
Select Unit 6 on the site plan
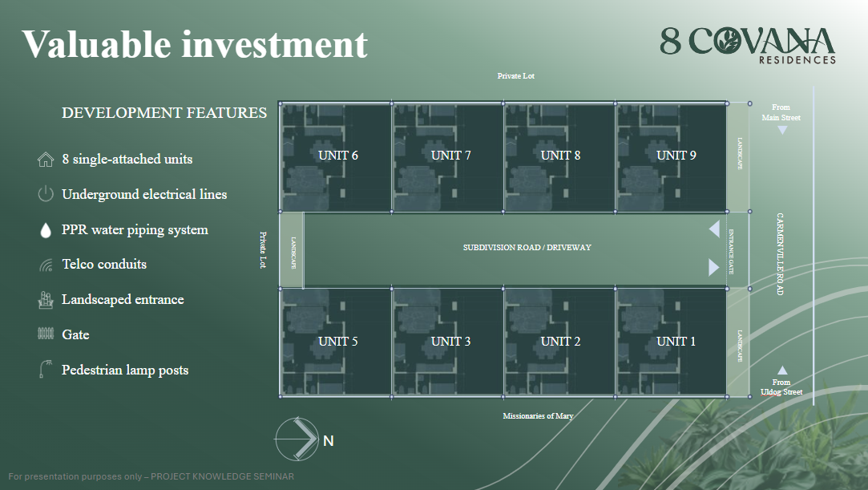click(x=337, y=156)
